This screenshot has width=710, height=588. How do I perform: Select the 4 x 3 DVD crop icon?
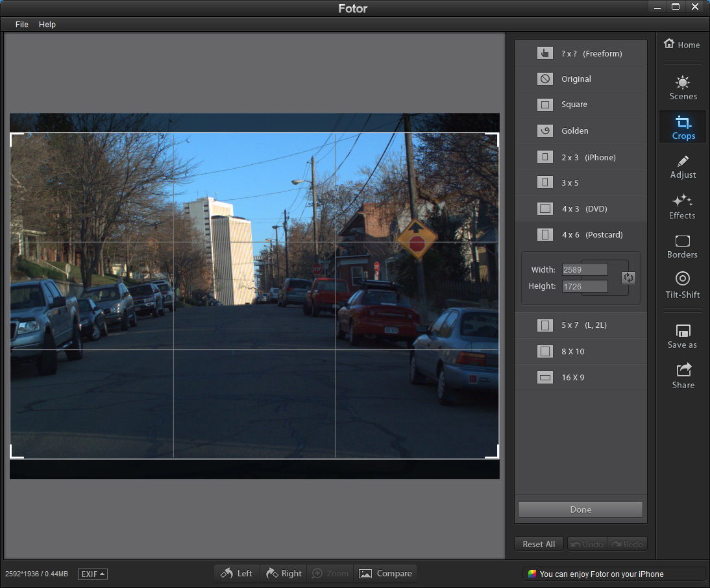545,209
